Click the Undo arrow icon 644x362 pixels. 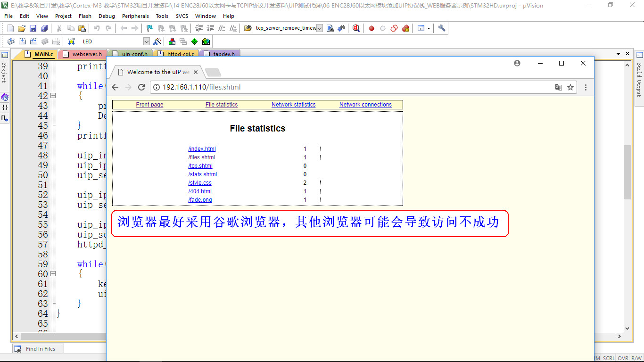click(97, 28)
